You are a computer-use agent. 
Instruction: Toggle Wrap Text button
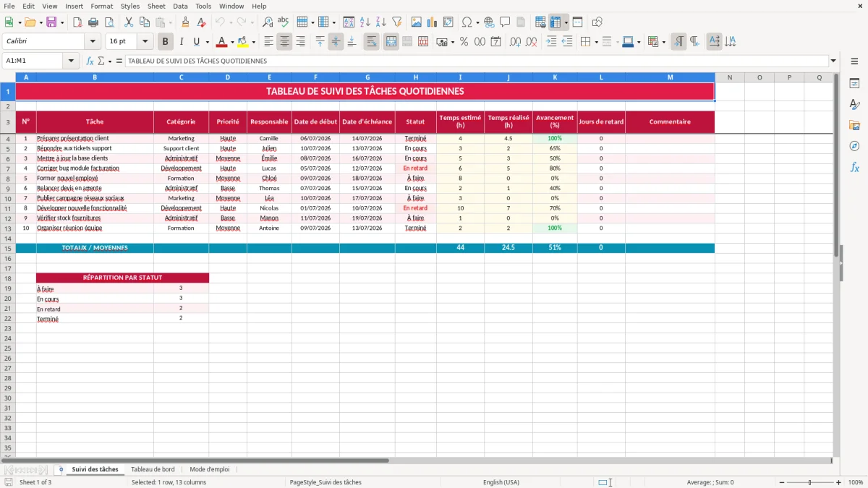(372, 42)
